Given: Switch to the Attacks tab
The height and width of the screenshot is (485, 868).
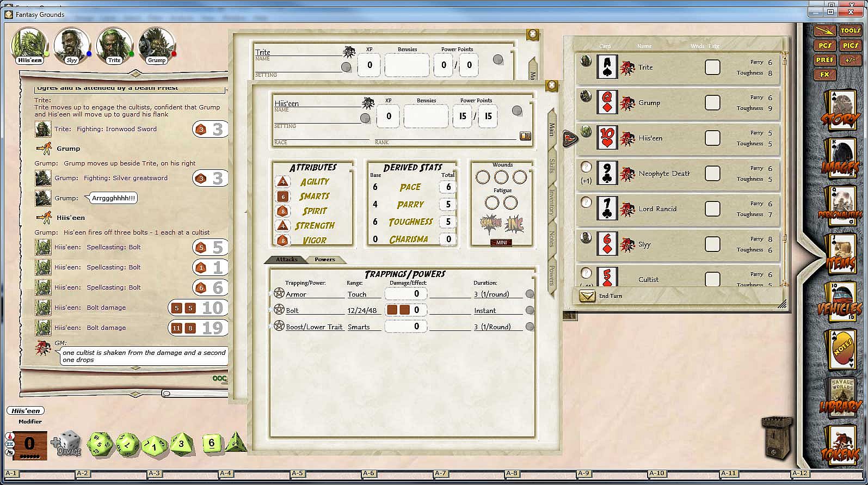Looking at the screenshot, I should [x=286, y=259].
